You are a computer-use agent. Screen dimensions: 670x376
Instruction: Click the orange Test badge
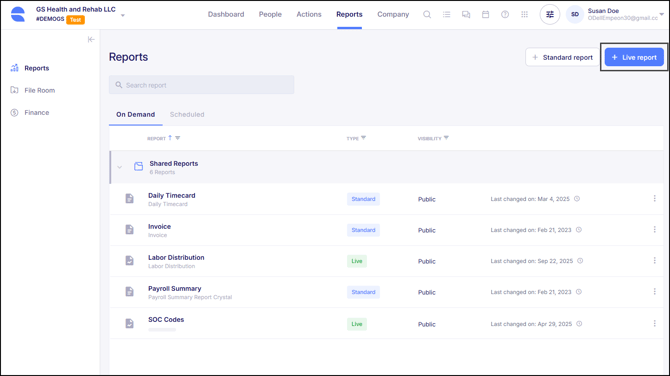pos(76,20)
